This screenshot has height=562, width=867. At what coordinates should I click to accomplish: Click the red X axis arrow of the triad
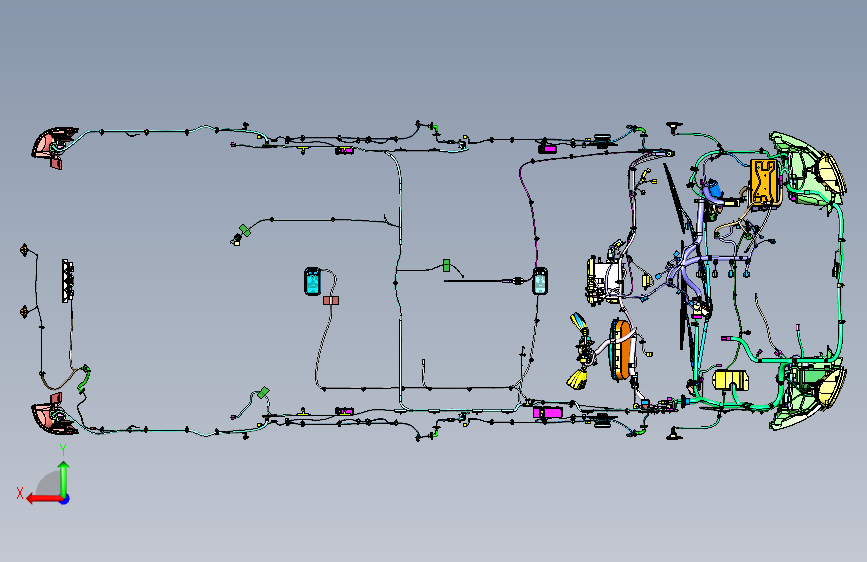pos(44,499)
